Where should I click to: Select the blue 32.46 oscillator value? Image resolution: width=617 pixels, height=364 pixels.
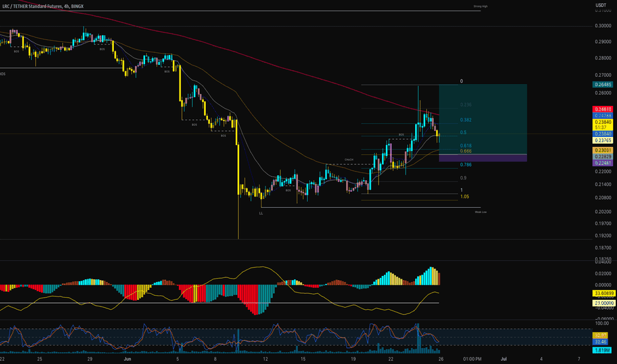(x=600, y=342)
